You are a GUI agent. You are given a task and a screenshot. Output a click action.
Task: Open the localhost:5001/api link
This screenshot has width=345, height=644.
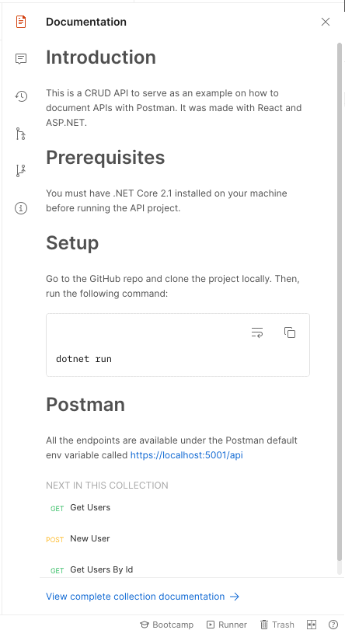[x=186, y=455]
